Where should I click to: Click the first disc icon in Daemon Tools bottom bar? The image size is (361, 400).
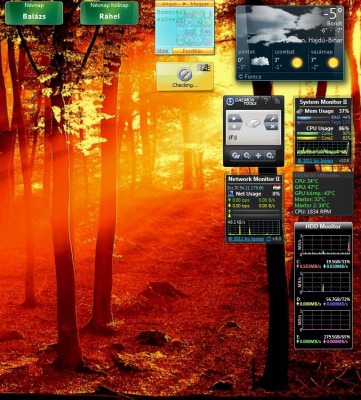tap(236, 155)
